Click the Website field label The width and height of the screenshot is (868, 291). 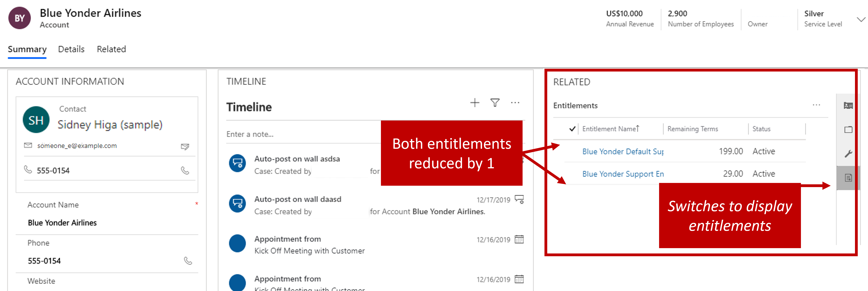[x=41, y=281]
